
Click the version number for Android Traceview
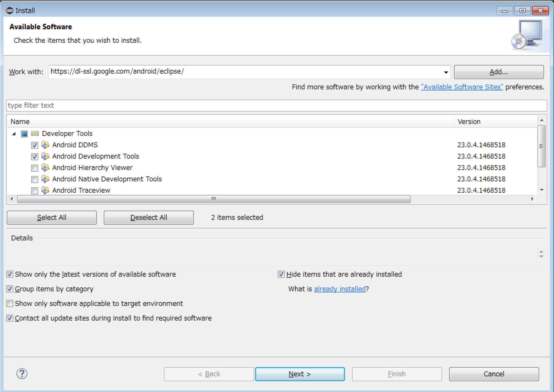481,190
